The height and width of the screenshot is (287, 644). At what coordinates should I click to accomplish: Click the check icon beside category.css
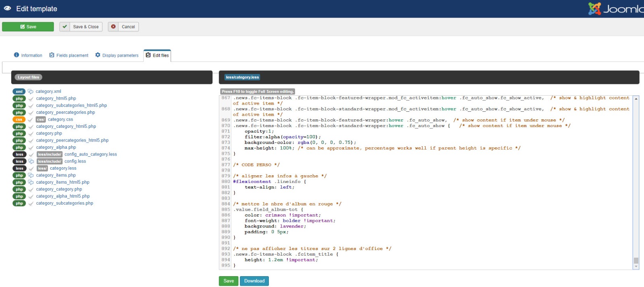(30, 120)
